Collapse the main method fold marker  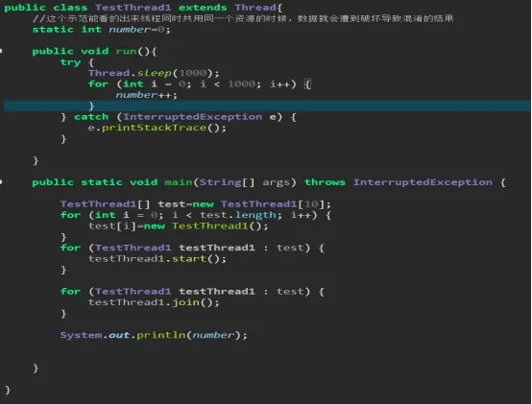point(1,182)
